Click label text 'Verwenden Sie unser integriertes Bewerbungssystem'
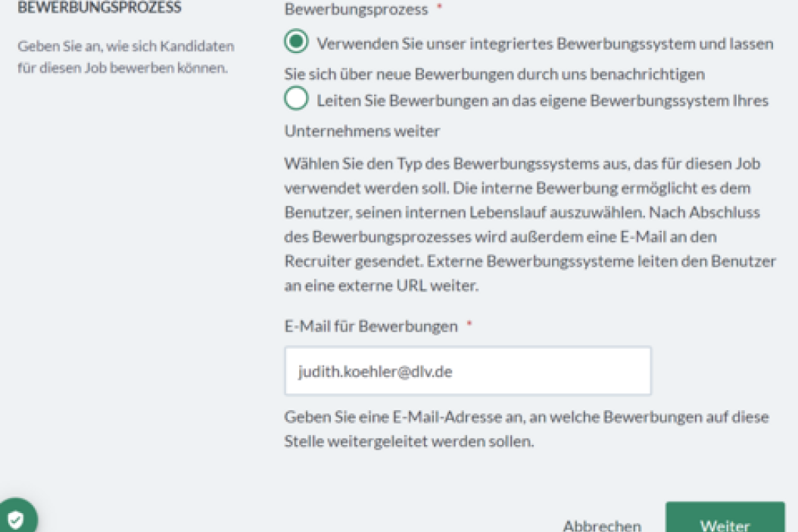The image size is (798, 532). tap(507, 44)
